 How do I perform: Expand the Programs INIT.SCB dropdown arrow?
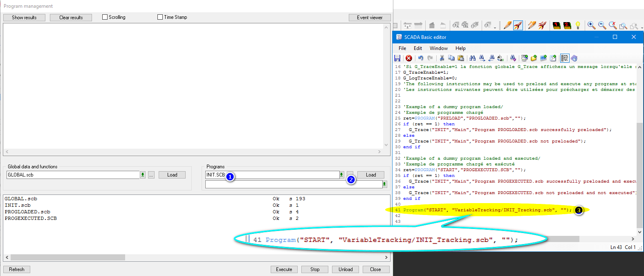tap(341, 175)
